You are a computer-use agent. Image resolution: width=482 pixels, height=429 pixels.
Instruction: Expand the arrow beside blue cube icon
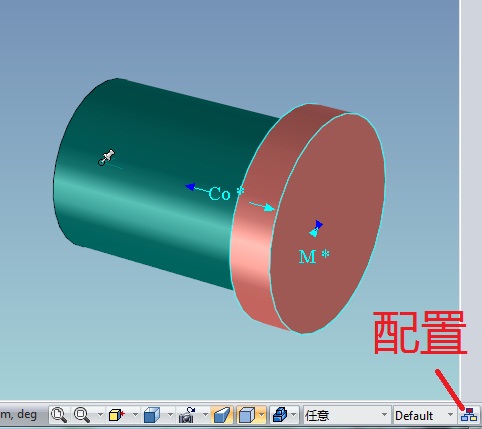(170, 415)
